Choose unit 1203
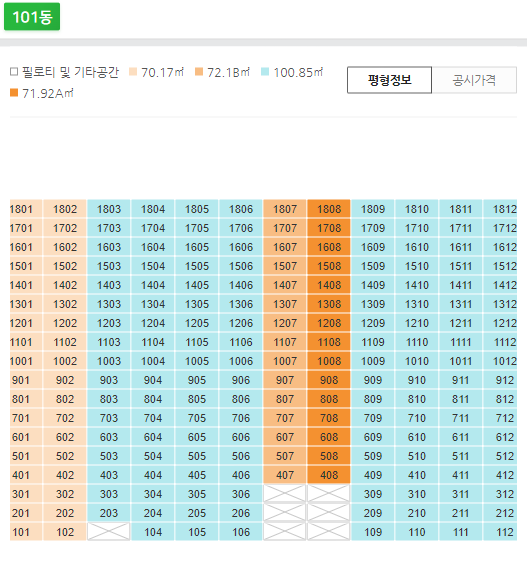The image size is (527, 563). pyautogui.click(x=109, y=323)
